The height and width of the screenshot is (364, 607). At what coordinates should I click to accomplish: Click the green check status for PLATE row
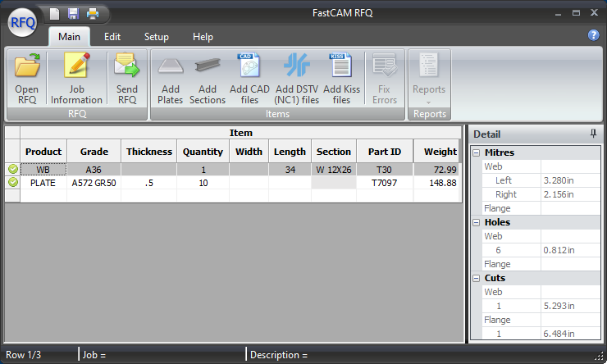pyautogui.click(x=13, y=182)
